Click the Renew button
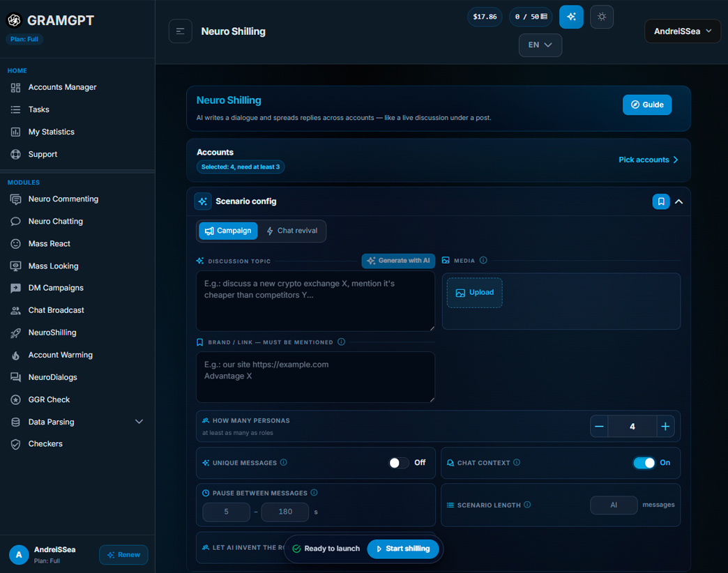The height and width of the screenshot is (573, 728). (x=123, y=555)
